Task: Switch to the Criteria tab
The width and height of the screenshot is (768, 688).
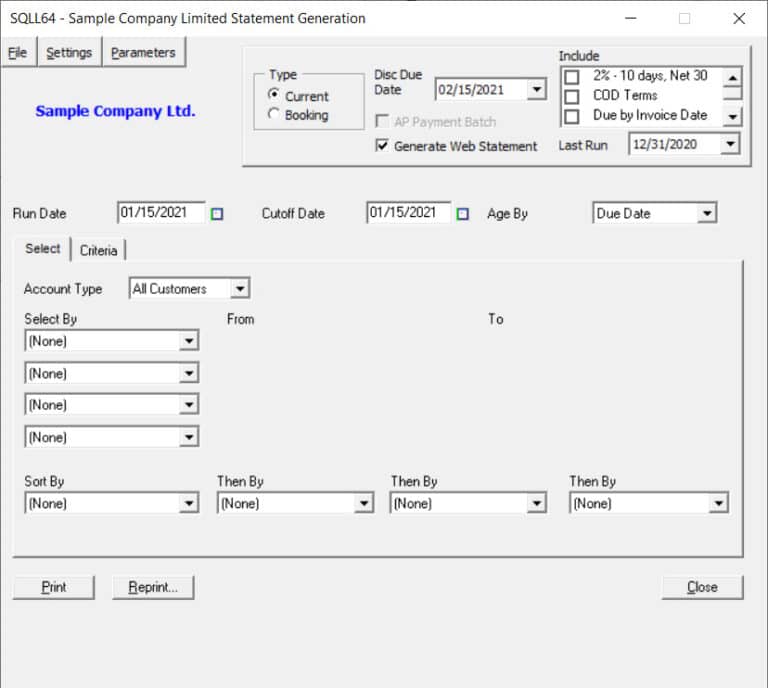Action: point(98,250)
